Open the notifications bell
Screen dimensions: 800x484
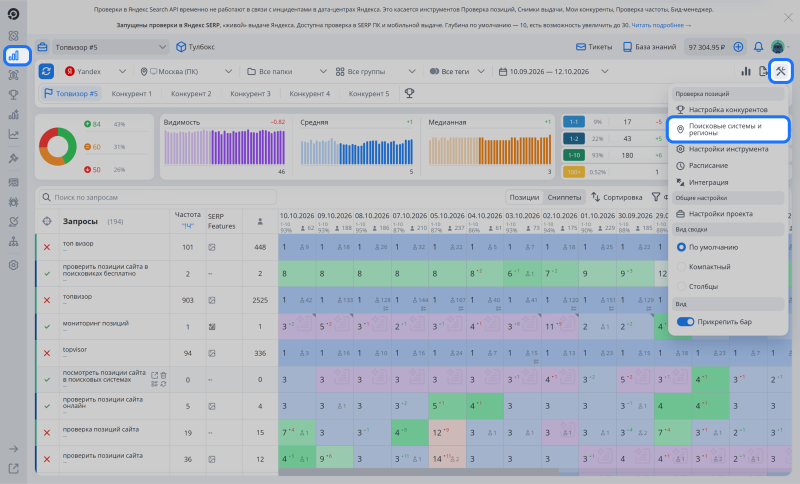759,47
